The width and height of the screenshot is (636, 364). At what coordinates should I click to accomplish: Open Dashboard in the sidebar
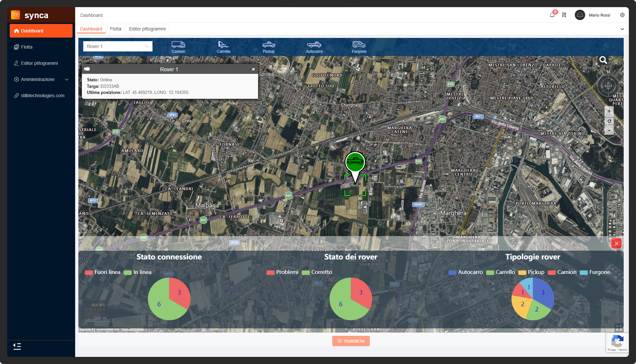coord(41,31)
